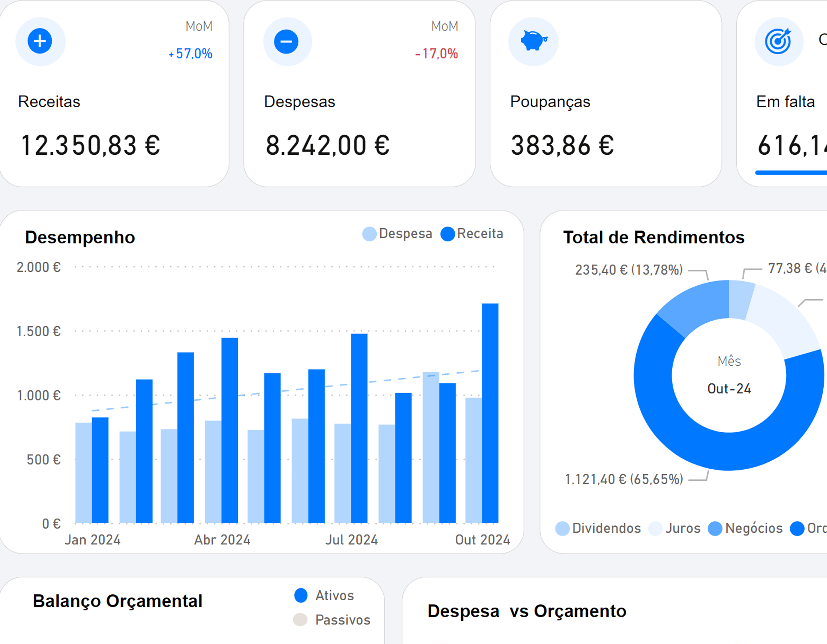
Task: Click the piggy bank Poupanças icon
Action: [533, 41]
